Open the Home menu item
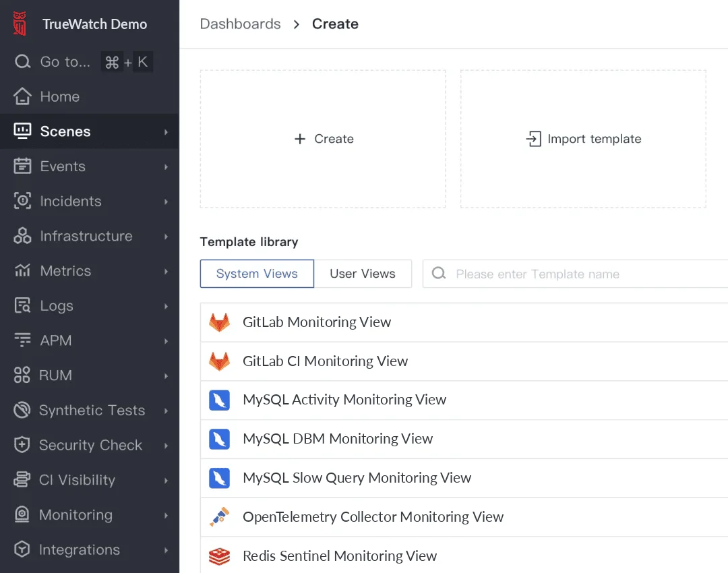This screenshot has width=728, height=573. point(90,96)
